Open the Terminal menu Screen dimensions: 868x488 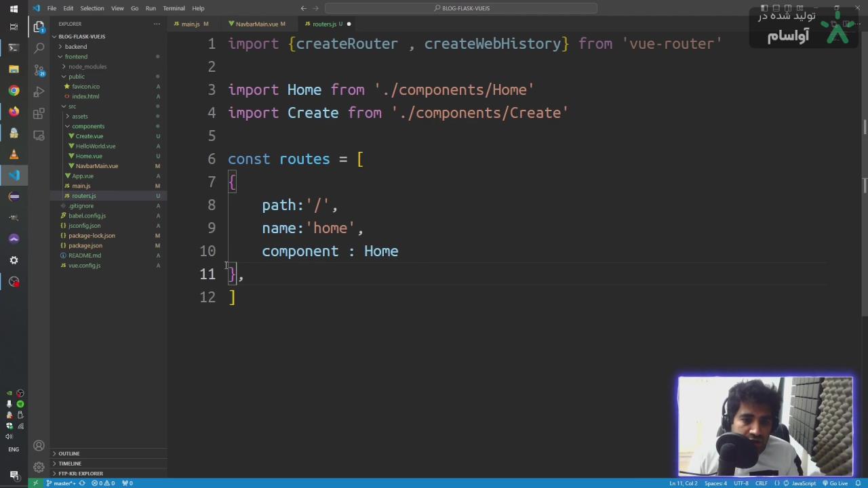pos(174,8)
